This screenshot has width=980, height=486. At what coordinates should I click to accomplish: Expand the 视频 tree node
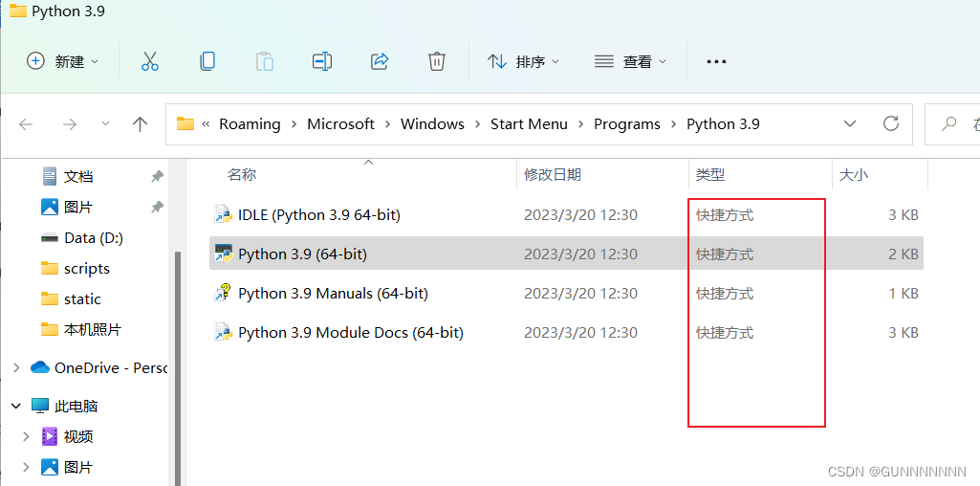tap(26, 436)
